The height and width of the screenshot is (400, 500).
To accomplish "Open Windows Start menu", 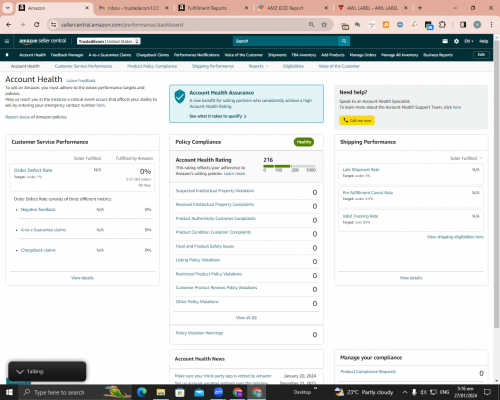I will [9, 392].
